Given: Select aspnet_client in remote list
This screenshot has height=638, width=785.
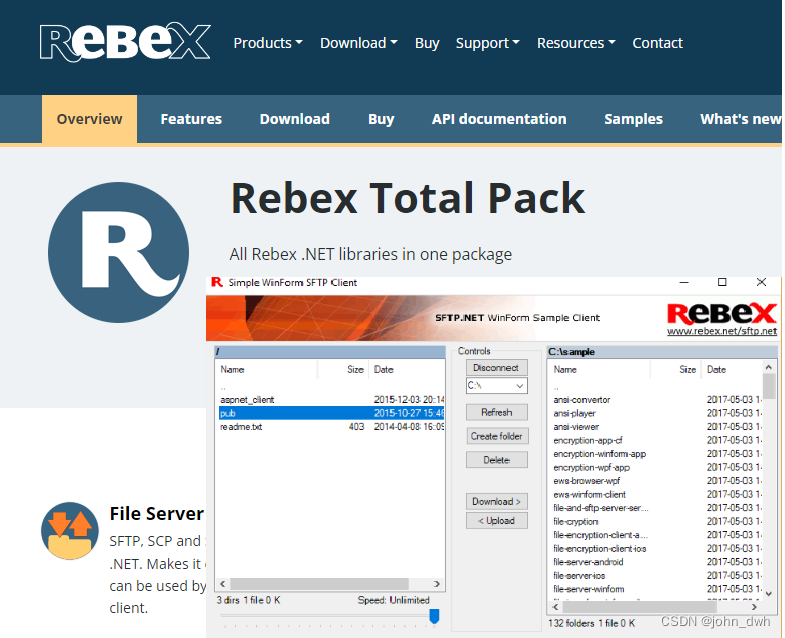Looking at the screenshot, I should [x=247, y=400].
